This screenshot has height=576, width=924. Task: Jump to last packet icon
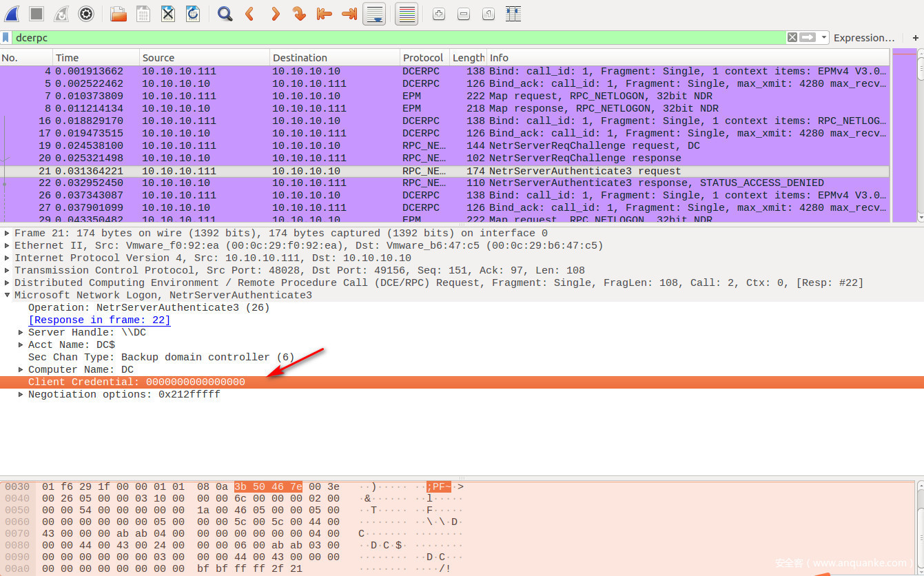[349, 14]
